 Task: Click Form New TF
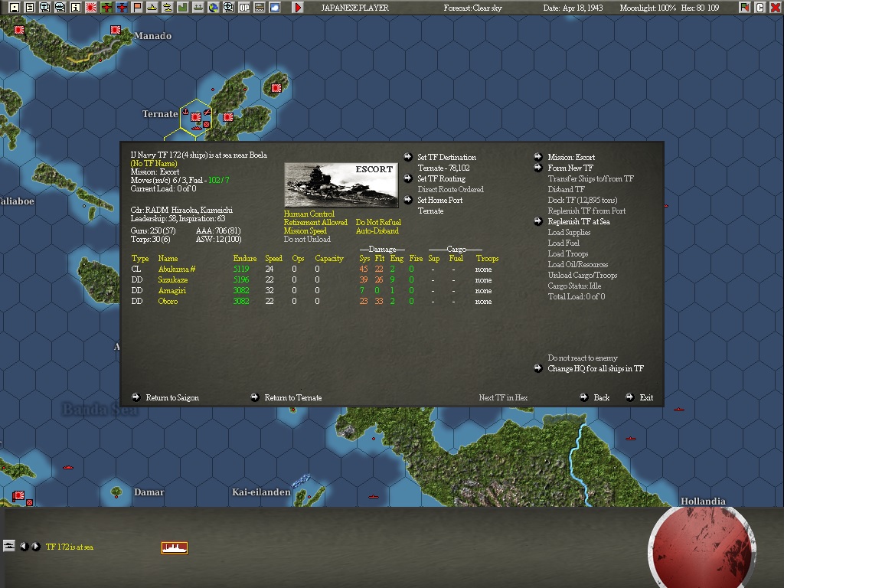click(570, 168)
